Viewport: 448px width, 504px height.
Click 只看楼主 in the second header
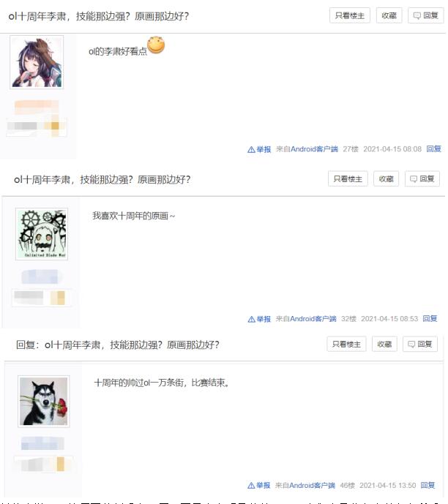tap(348, 178)
